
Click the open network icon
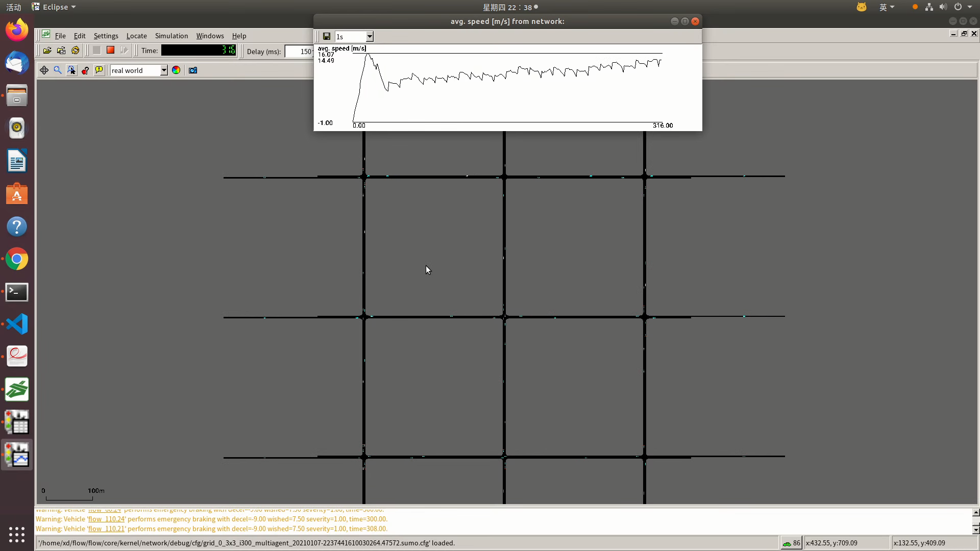click(61, 51)
